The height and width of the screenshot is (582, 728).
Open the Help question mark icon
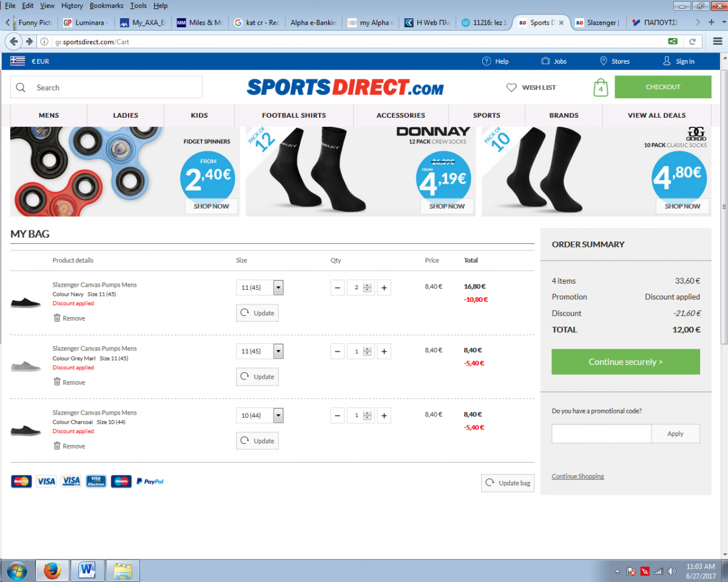pyautogui.click(x=487, y=61)
